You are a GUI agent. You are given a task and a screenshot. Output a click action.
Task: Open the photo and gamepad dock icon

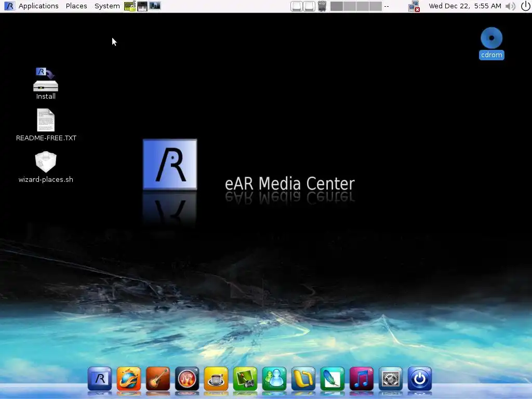pos(245,379)
